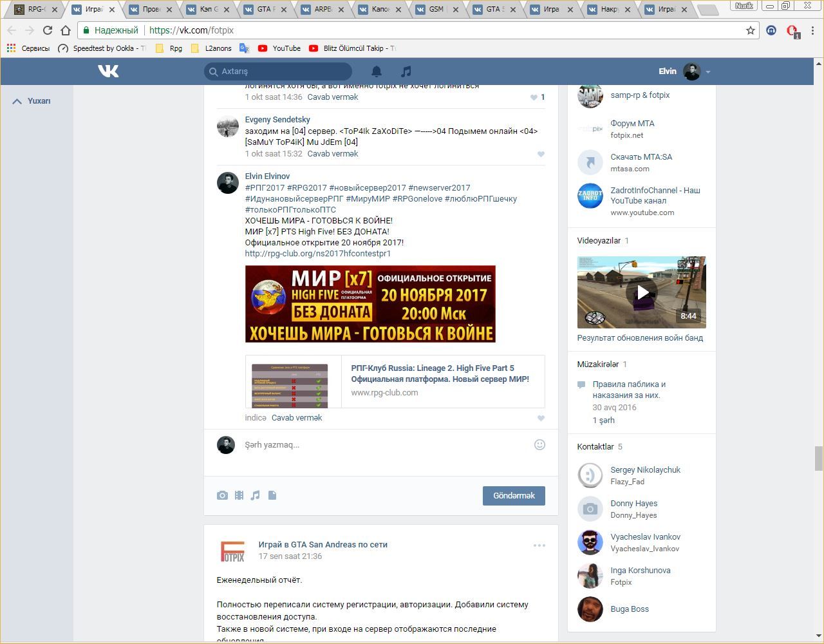Open the ZadrotInfoChannel YouTube link
The height and width of the screenshot is (644, 824).
point(655,196)
